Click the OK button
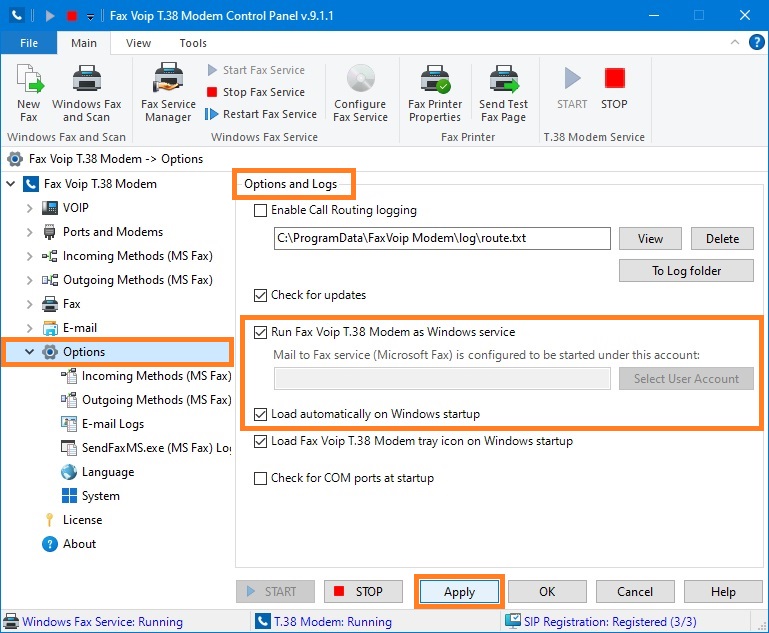Image resolution: width=769 pixels, height=633 pixels. point(547,592)
